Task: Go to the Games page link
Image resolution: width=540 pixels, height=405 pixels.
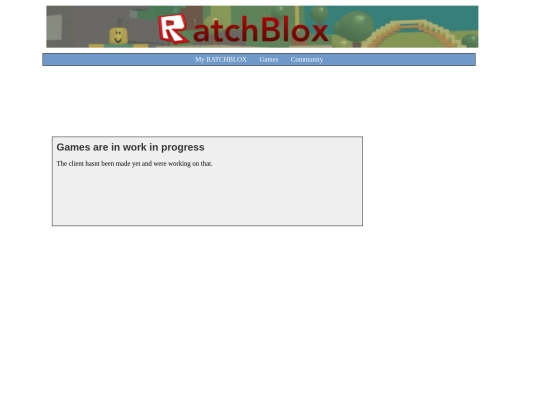Action: click(x=269, y=59)
